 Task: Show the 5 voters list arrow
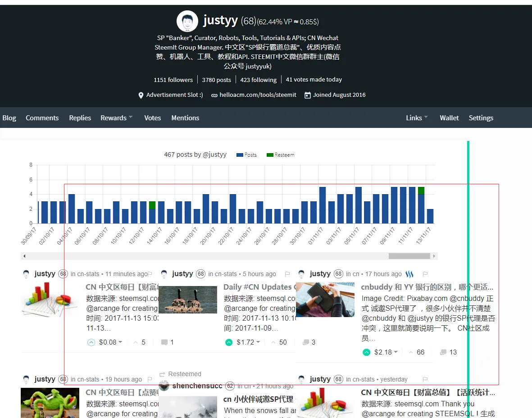point(136,342)
